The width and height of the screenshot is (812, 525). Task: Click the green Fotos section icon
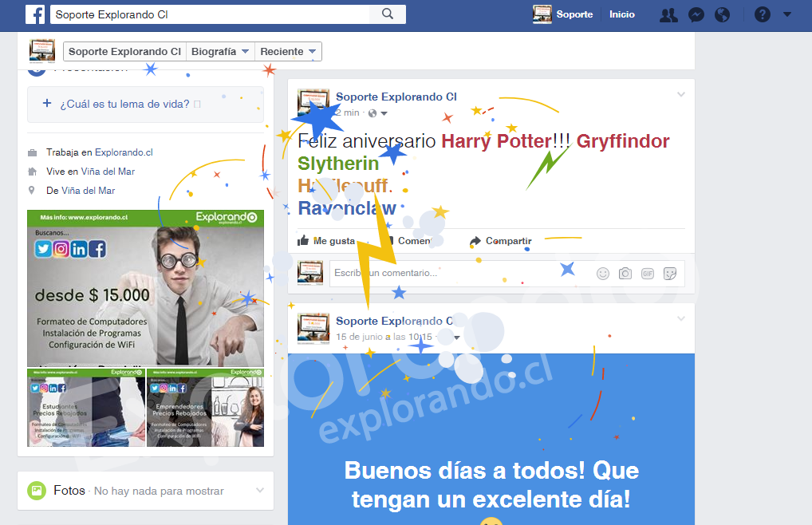(x=37, y=491)
